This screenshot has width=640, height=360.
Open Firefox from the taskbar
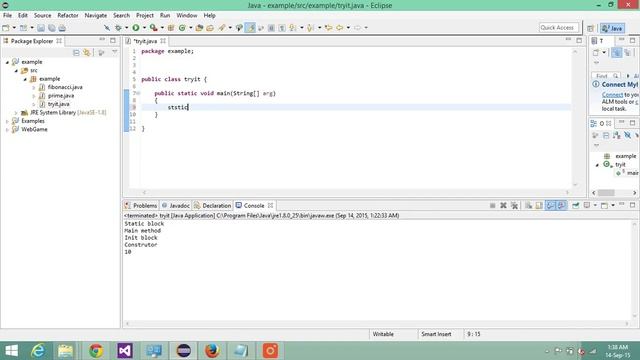point(212,351)
